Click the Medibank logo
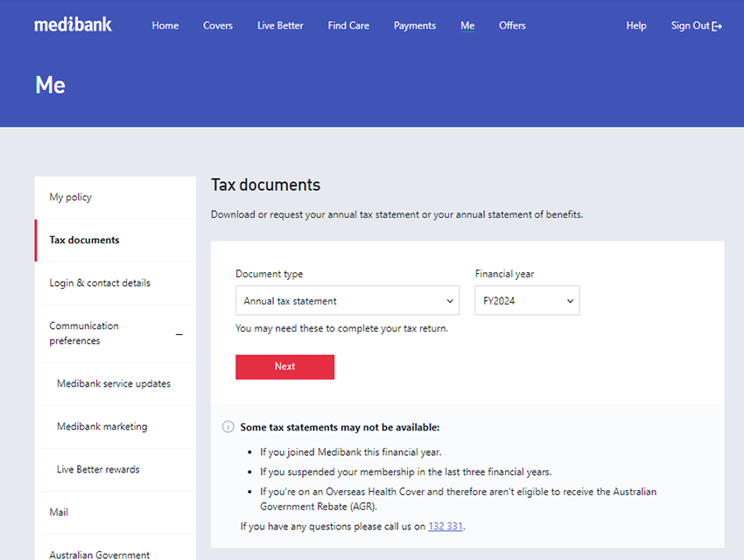Viewport: 744px width, 560px height. pyautogui.click(x=73, y=24)
